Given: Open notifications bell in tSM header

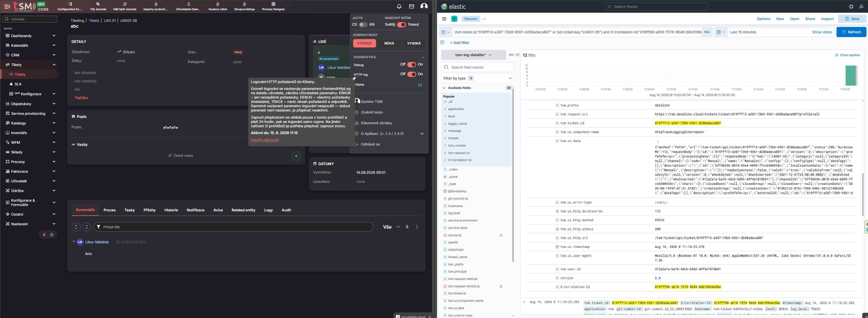Looking at the screenshot, I should click(x=399, y=6).
